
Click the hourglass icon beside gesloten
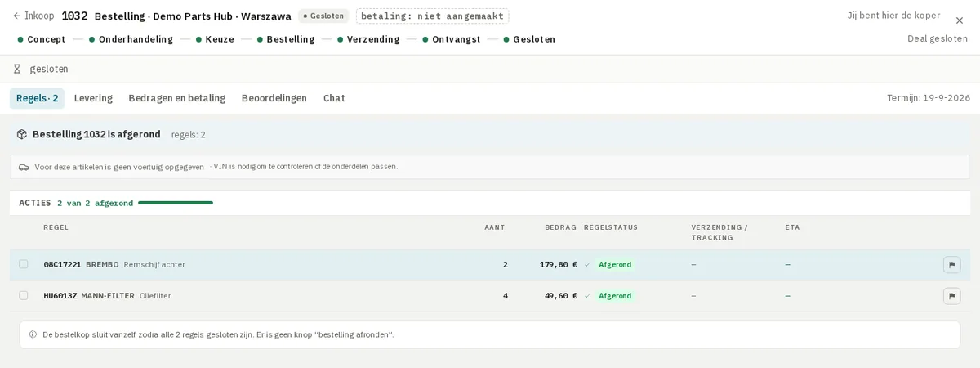[17, 69]
